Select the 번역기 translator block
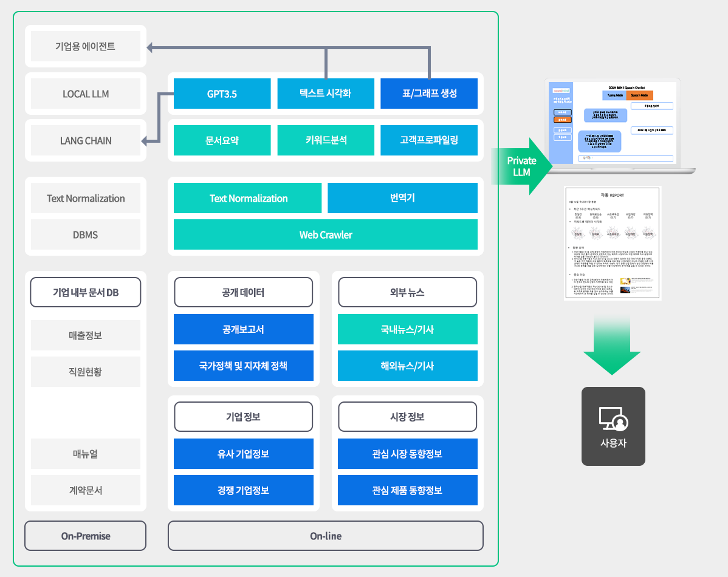The height and width of the screenshot is (577, 728). coord(402,199)
